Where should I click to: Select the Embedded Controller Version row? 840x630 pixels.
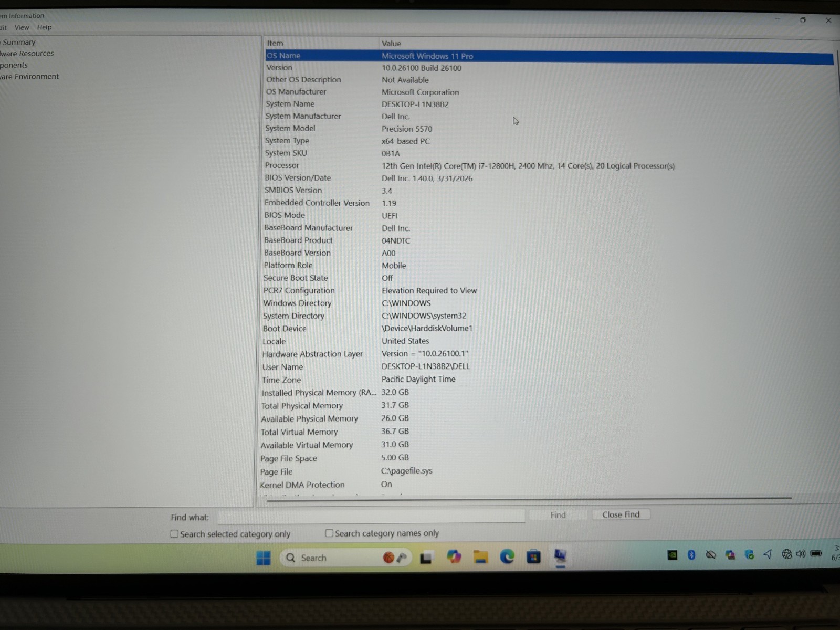click(549, 203)
